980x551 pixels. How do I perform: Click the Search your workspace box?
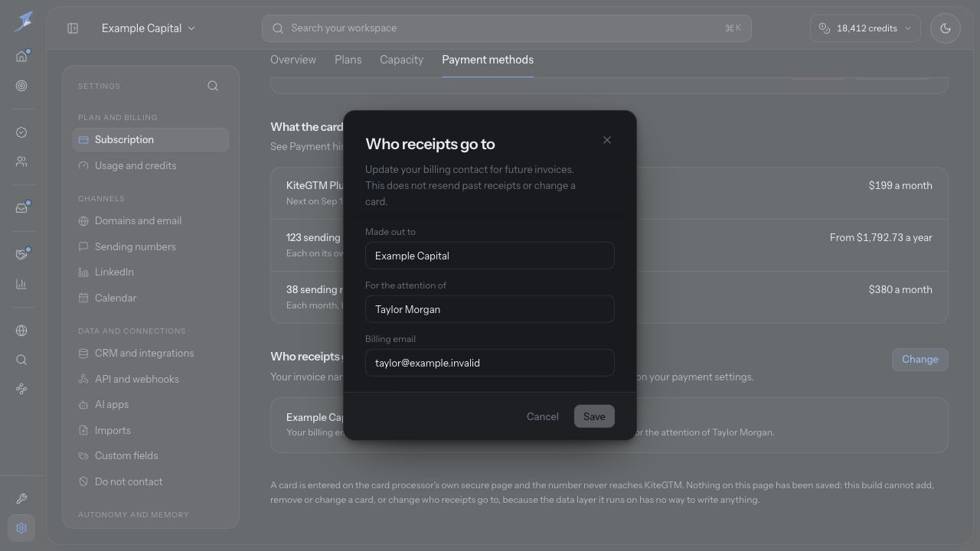(x=506, y=28)
